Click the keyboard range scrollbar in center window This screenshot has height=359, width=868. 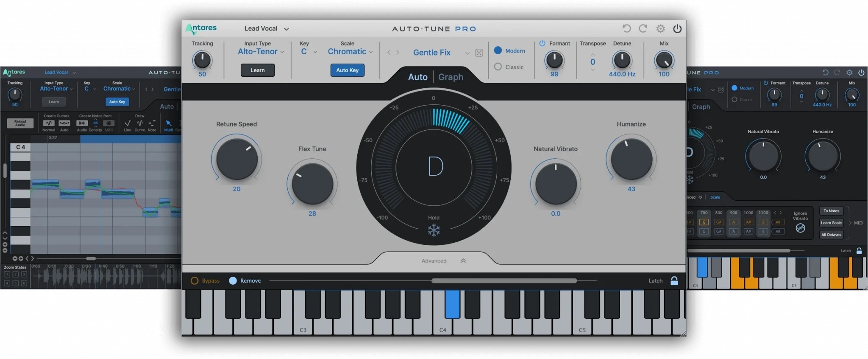coord(504,280)
